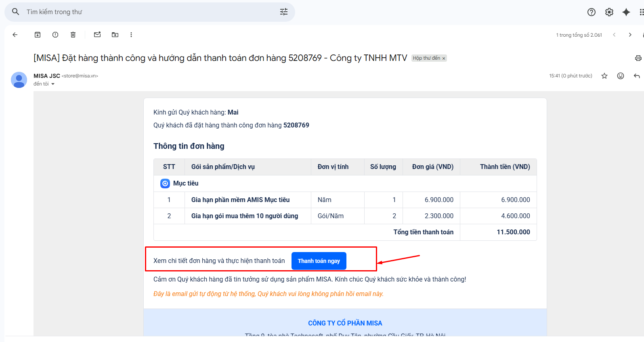
Task: Star the MISA JSC email
Action: 604,76
